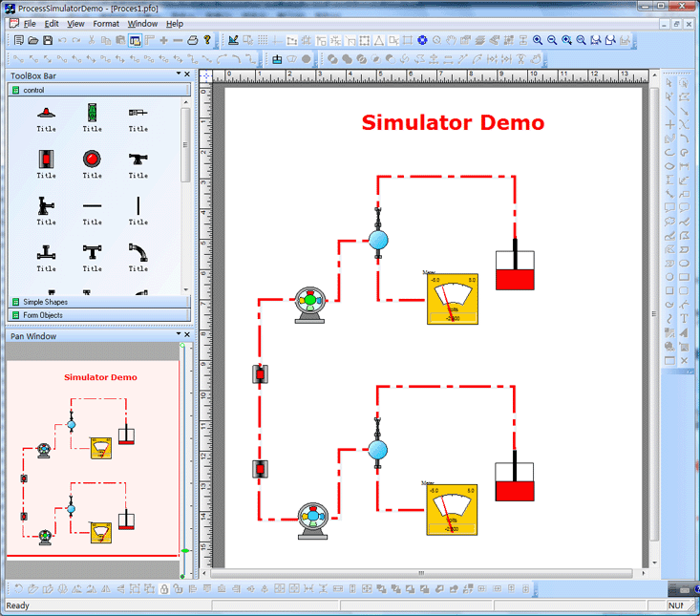Select the red square switch control
The image size is (700, 616).
47,159
